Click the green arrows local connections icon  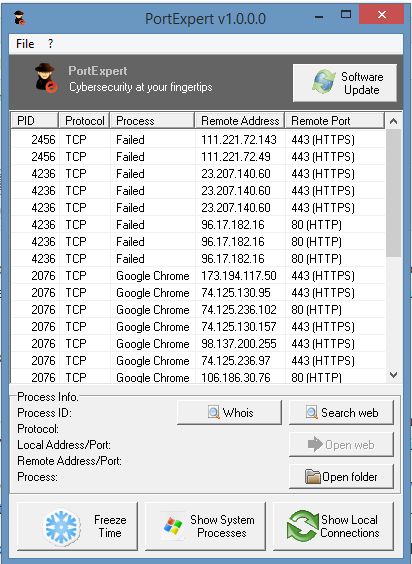(x=302, y=526)
